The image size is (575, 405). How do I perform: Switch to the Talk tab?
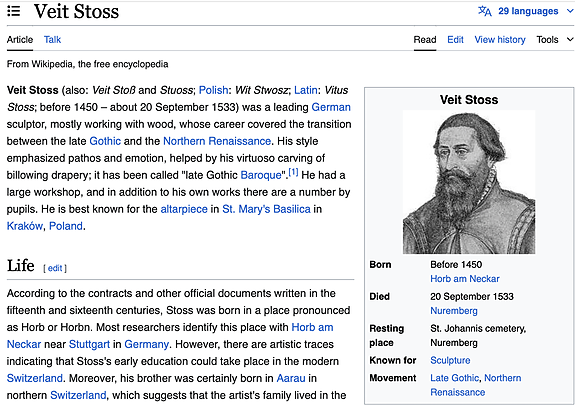pos(52,39)
